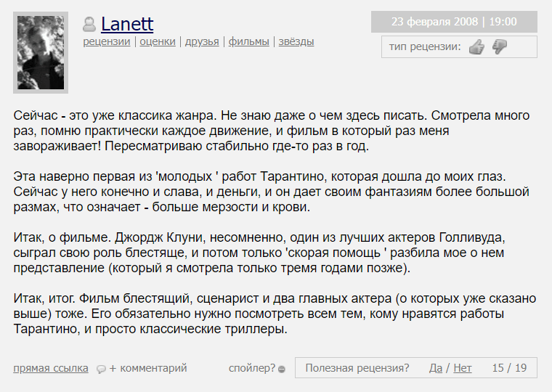Open the друзья link under the username
This screenshot has height=392, width=552.
(x=202, y=41)
